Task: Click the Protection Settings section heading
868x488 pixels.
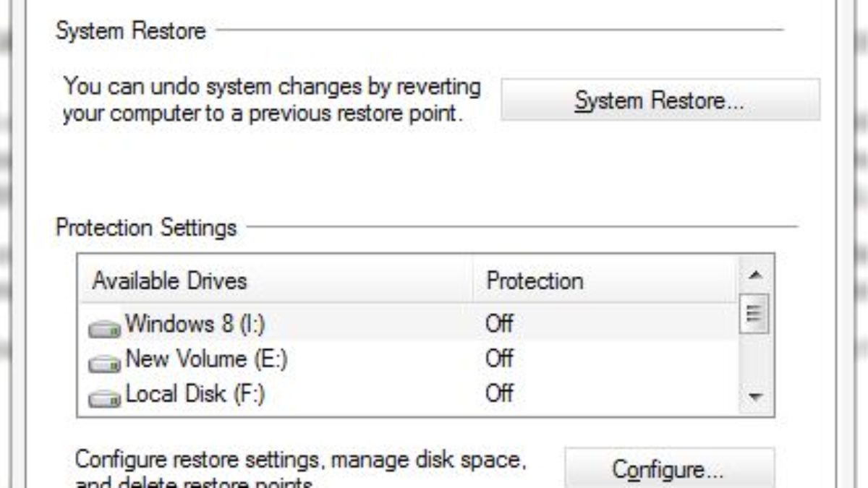Action: [146, 228]
